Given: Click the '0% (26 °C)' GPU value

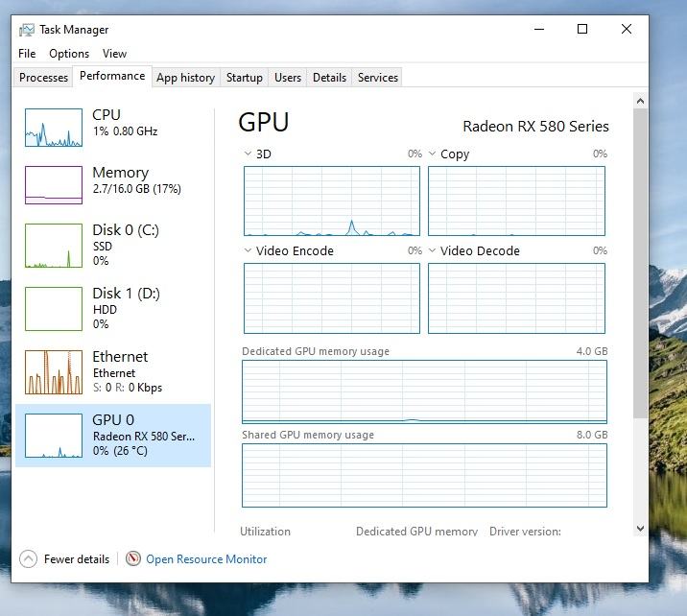Looking at the screenshot, I should [120, 450].
